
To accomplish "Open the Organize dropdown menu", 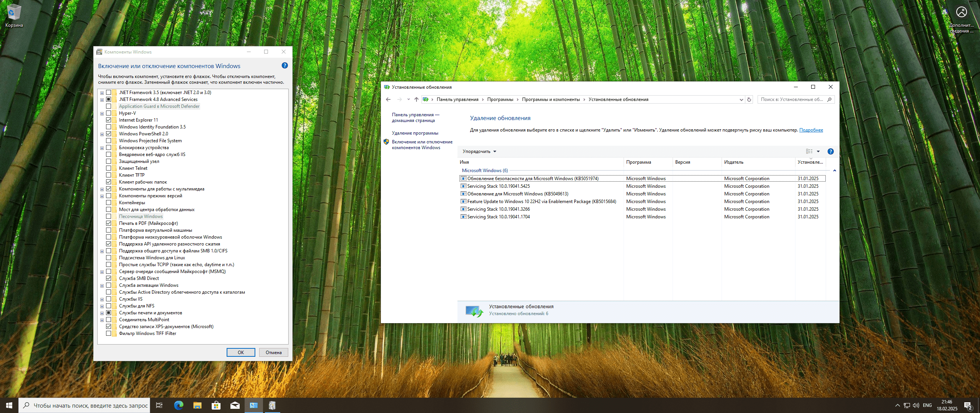I will click(x=479, y=151).
